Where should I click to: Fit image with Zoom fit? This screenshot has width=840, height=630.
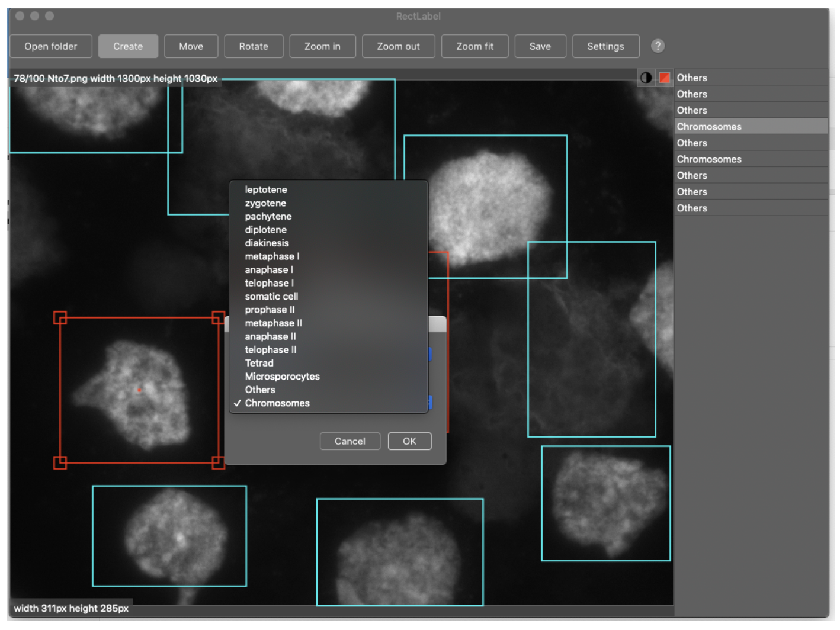(x=474, y=46)
